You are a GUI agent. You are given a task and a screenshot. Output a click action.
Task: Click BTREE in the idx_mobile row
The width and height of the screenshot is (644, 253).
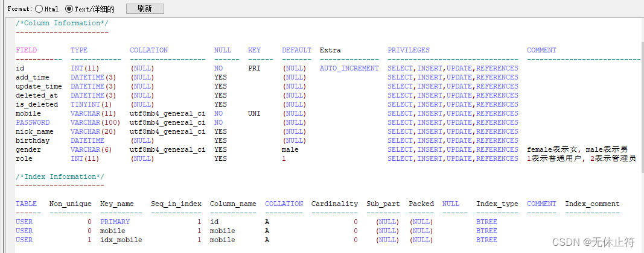(x=486, y=240)
